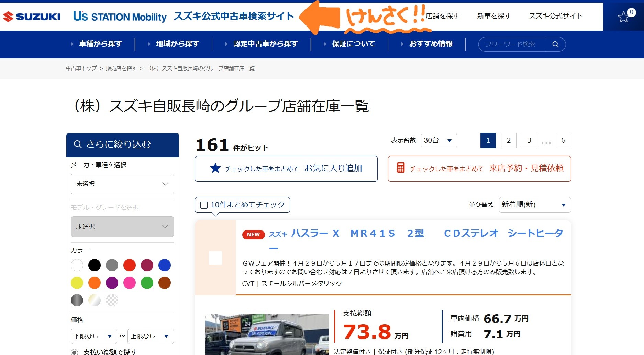Check the 10件まとめてチェック checkbox
This screenshot has width=644, height=355.
click(x=204, y=205)
